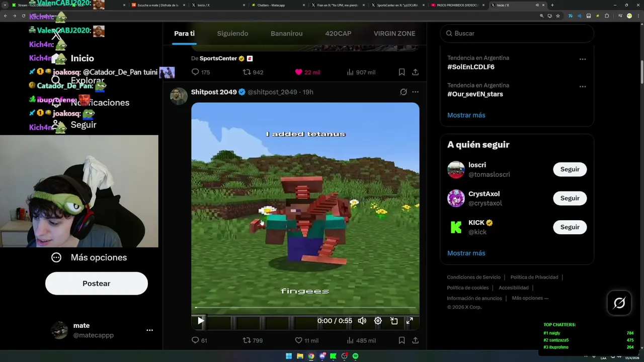Unlike SportsCenter post with 22 mil

(307, 72)
